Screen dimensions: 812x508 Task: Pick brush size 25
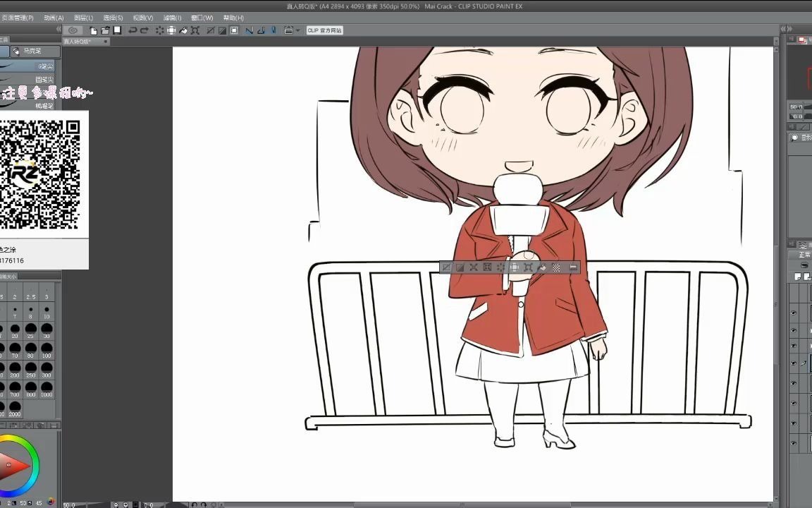30,332
